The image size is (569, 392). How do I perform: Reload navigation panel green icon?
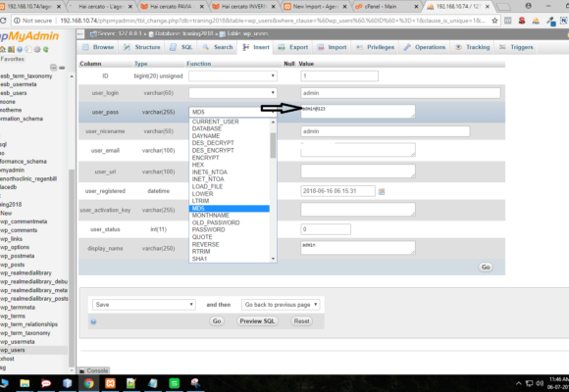pos(46,50)
